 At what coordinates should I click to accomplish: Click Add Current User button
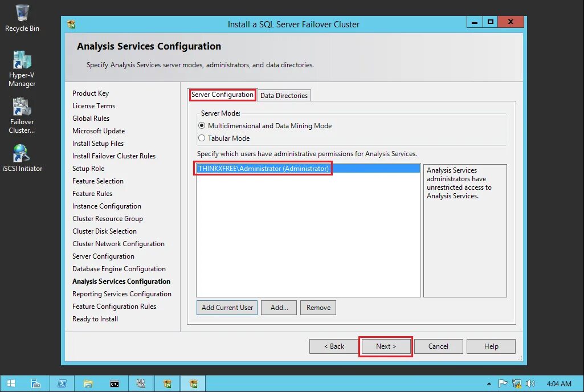(x=227, y=308)
